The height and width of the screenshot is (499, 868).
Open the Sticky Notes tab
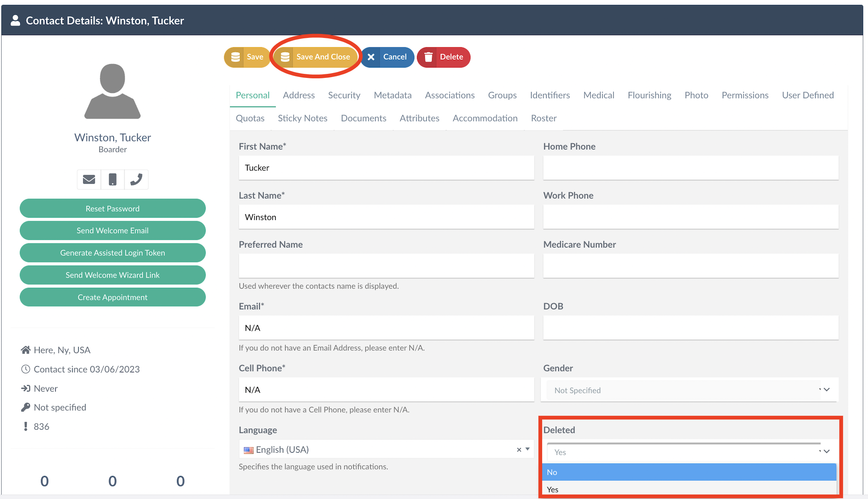pos(303,118)
